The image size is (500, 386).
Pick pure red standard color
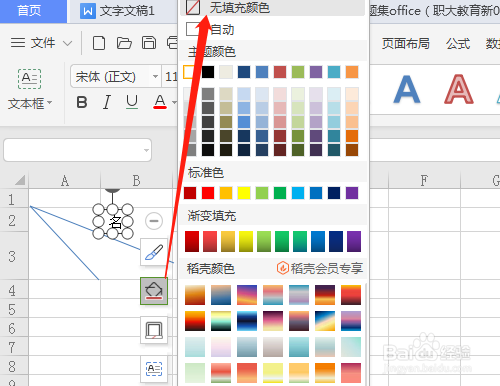[x=208, y=193]
